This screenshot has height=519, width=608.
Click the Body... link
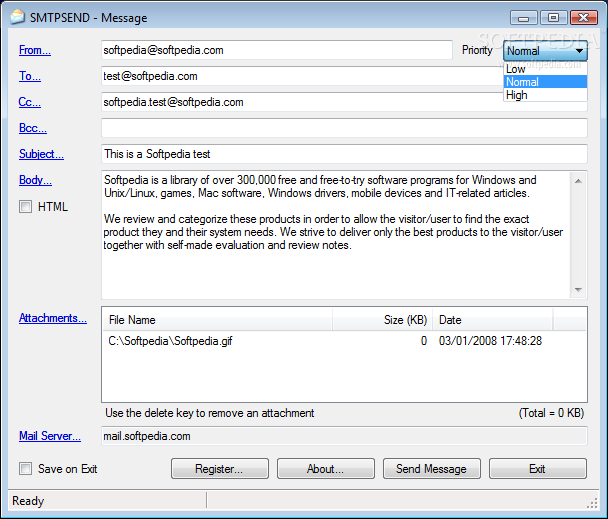(35, 180)
